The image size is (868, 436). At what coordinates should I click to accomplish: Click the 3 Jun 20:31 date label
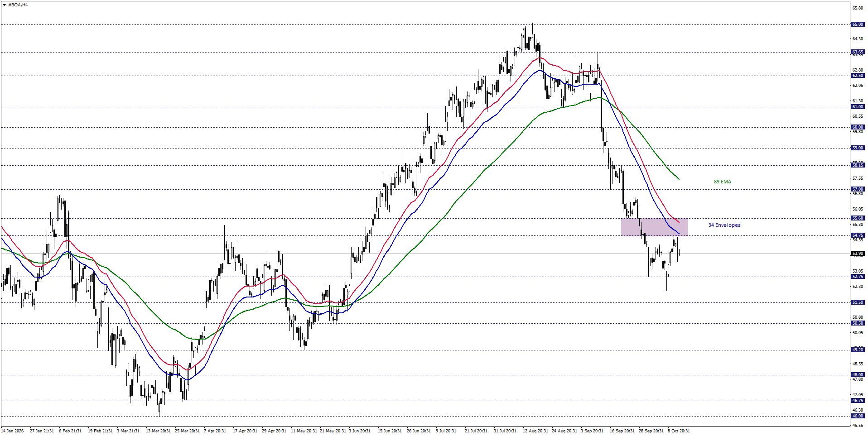point(360,431)
